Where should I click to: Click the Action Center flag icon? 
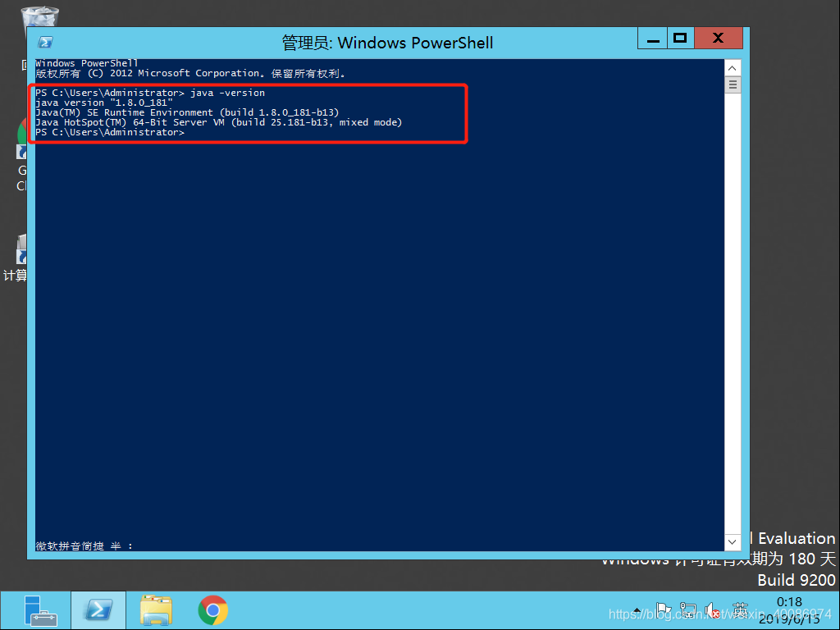pos(664,610)
